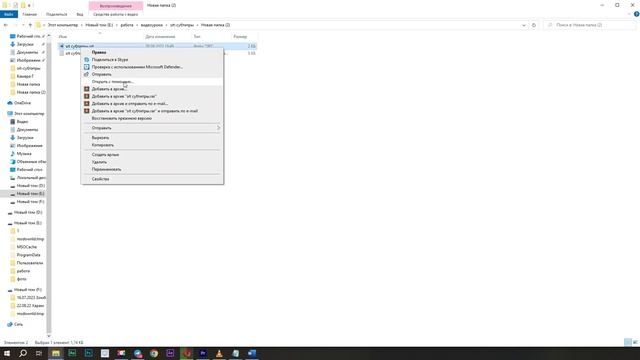The image size is (640, 360).
Task: Click the Музыка note icon in the sidebar
Action: click(x=13, y=153)
